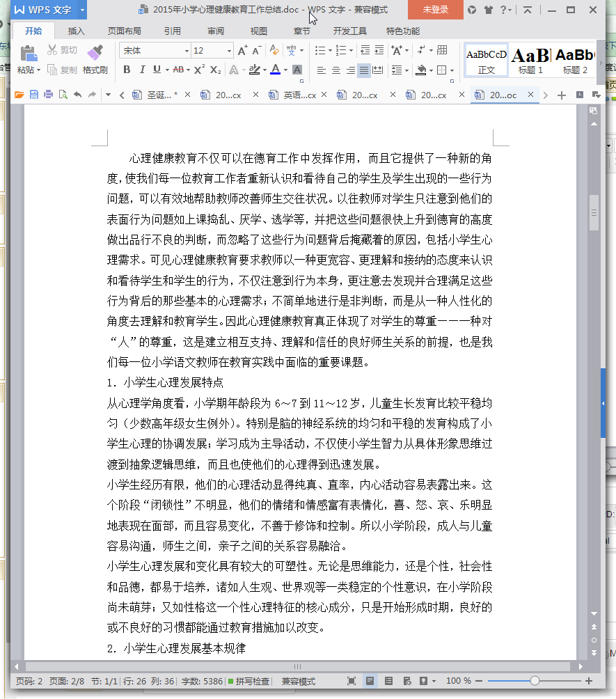Screen dimensions: 616x699
Task: Click the 未登录 login button
Action: click(436, 9)
